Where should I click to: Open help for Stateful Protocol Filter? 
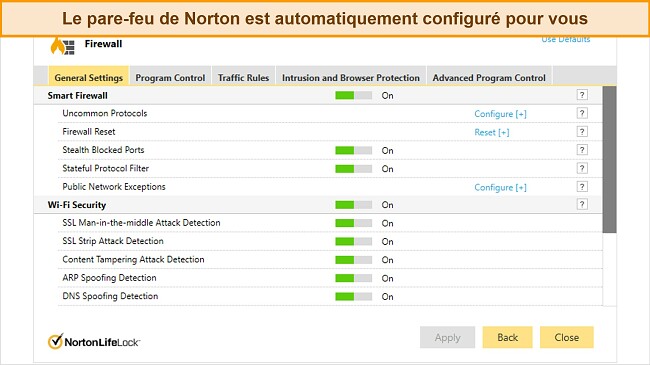pyautogui.click(x=582, y=168)
